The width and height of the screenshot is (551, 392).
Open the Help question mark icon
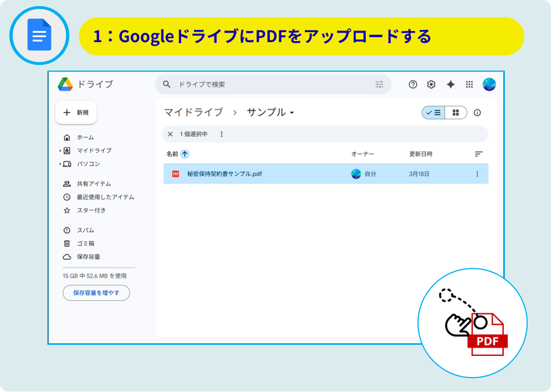(412, 84)
